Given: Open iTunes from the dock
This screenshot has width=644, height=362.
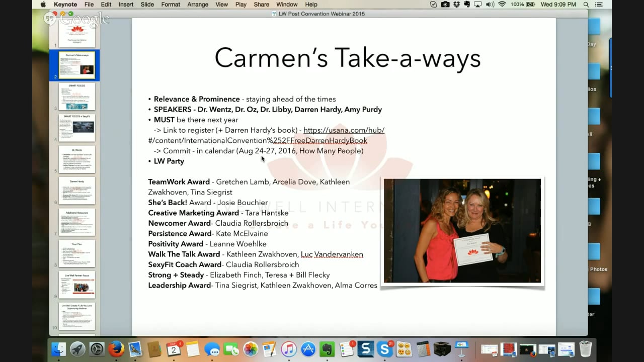Looking at the screenshot, I should [289, 349].
